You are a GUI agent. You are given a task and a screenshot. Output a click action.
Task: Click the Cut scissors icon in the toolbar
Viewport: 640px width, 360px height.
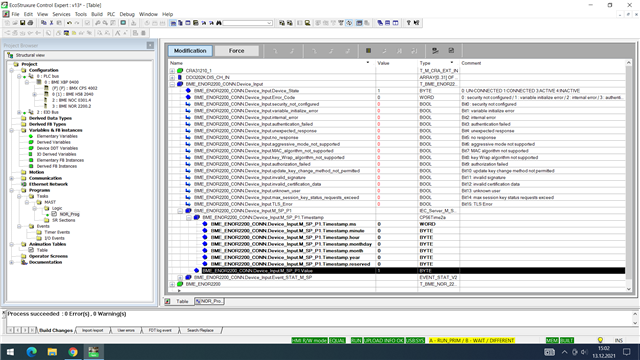[x=51, y=23]
